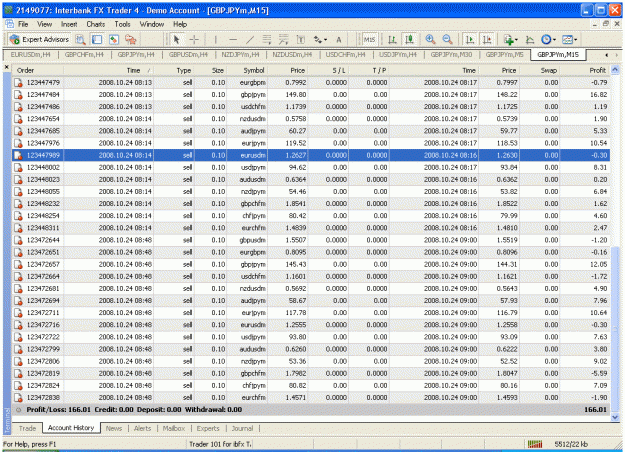Switch chart to bar chart icon

click(x=392, y=39)
